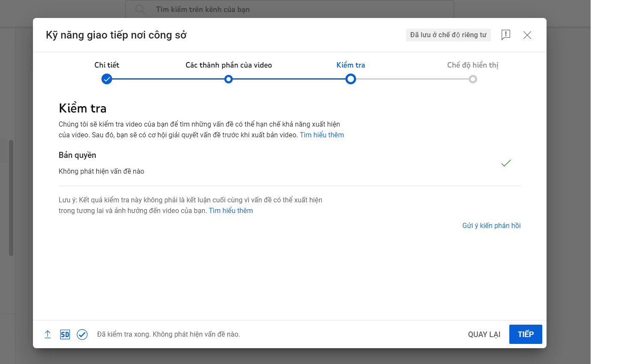This screenshot has height=364, width=630.
Task: Click the green copyright checkmark icon
Action: point(506,163)
